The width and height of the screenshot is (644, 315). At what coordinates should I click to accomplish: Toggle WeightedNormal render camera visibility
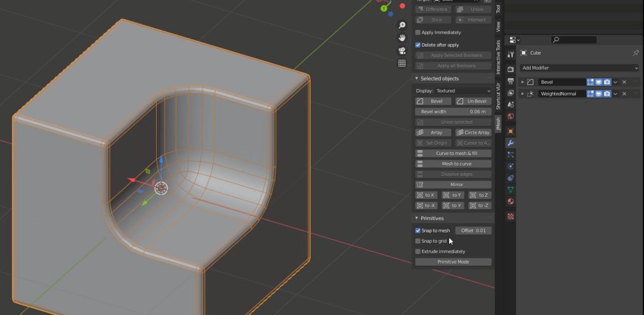pos(607,94)
